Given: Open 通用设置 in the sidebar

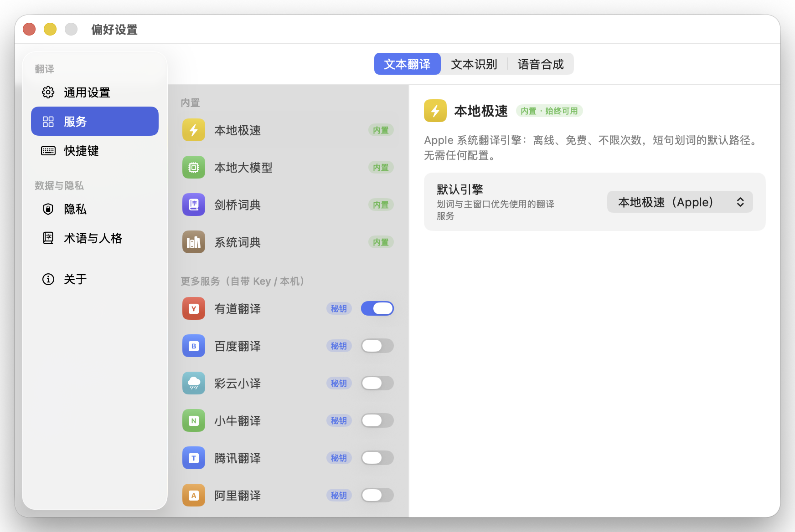Looking at the screenshot, I should click(95, 92).
